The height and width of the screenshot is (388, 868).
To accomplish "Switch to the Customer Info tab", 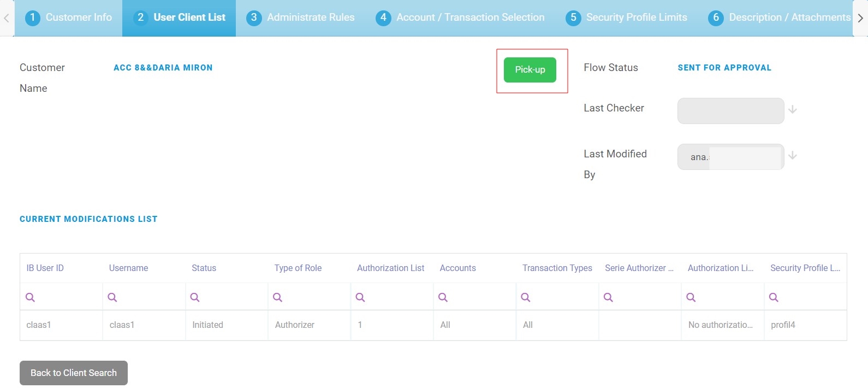I will coord(69,17).
